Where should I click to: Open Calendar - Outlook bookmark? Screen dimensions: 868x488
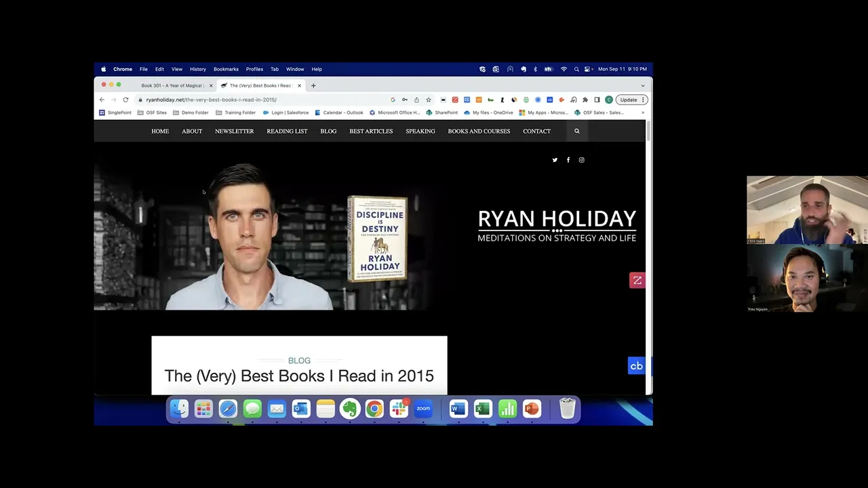[x=339, y=113]
